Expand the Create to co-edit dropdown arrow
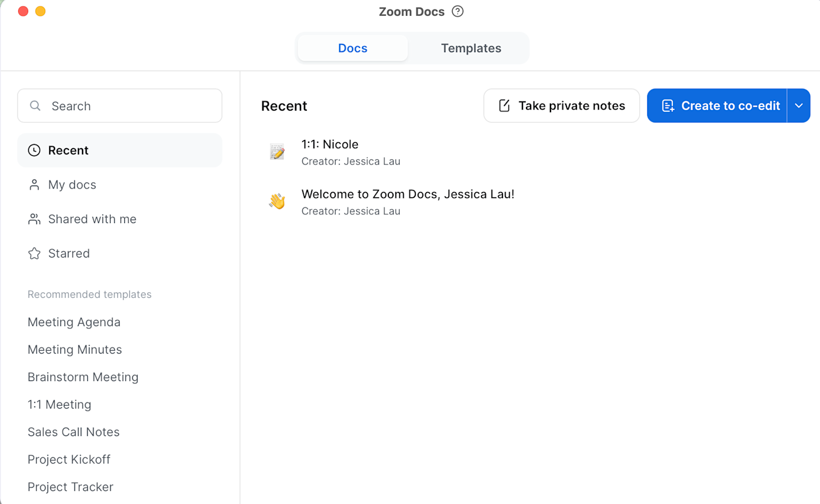 point(799,106)
